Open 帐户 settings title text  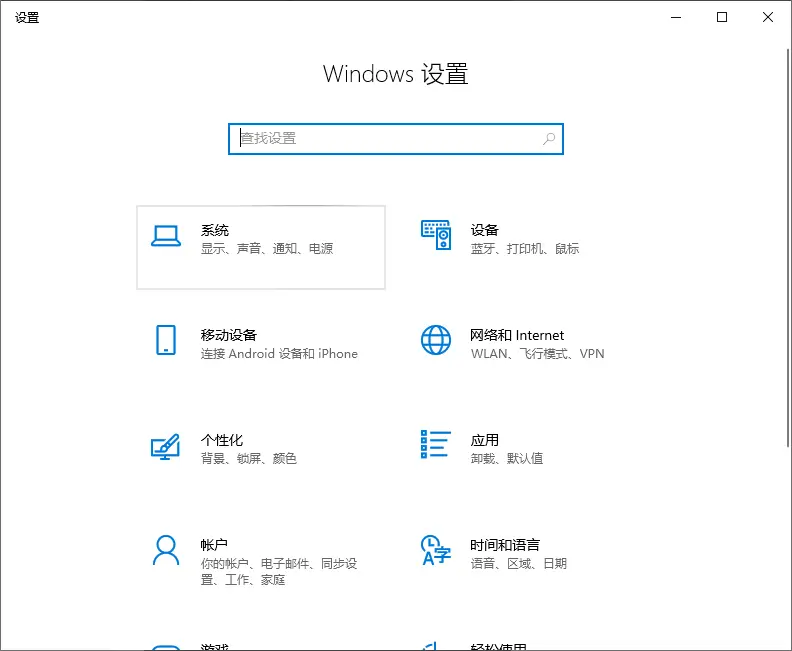(215, 545)
